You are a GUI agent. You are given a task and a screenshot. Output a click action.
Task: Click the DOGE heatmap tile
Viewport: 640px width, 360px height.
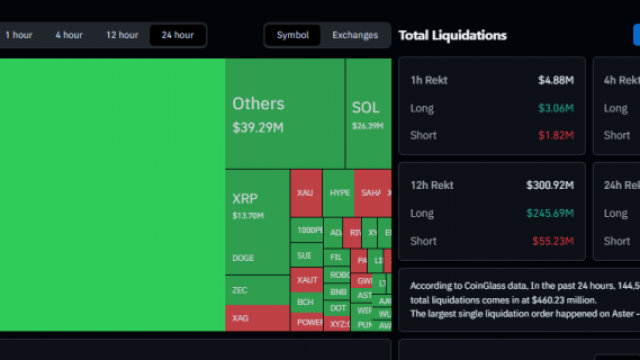pos(257,258)
